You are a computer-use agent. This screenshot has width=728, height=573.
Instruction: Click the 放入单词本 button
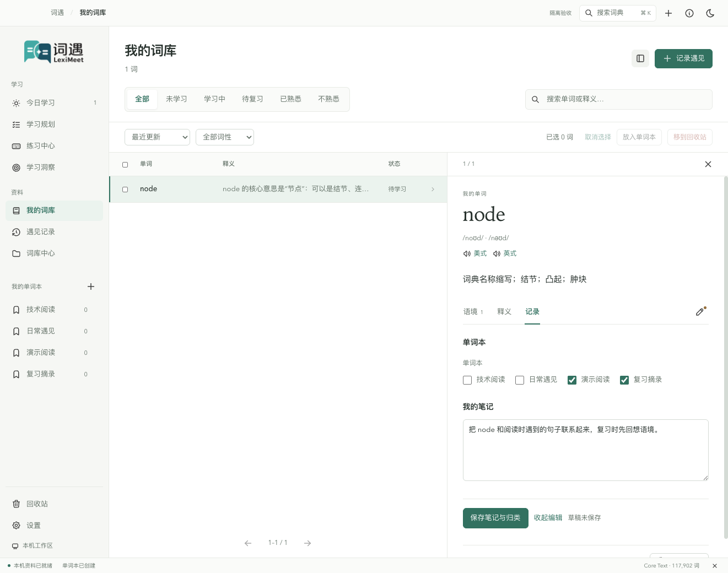point(639,137)
